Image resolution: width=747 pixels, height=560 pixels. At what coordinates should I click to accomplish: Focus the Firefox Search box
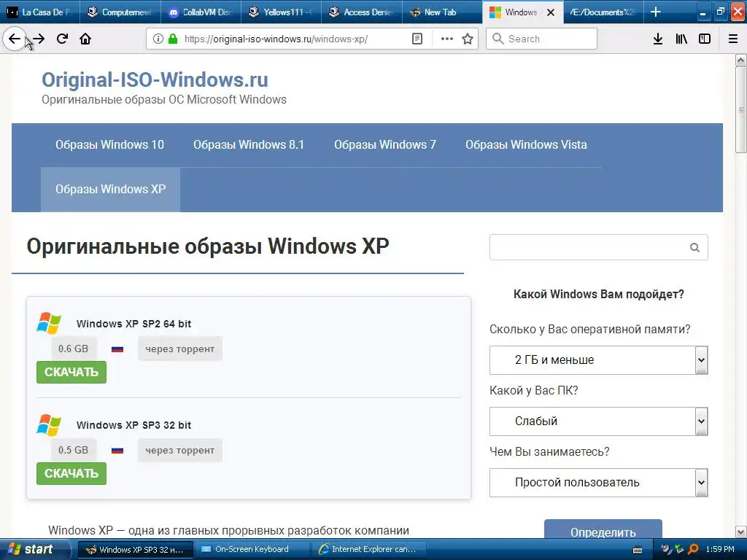(542, 39)
